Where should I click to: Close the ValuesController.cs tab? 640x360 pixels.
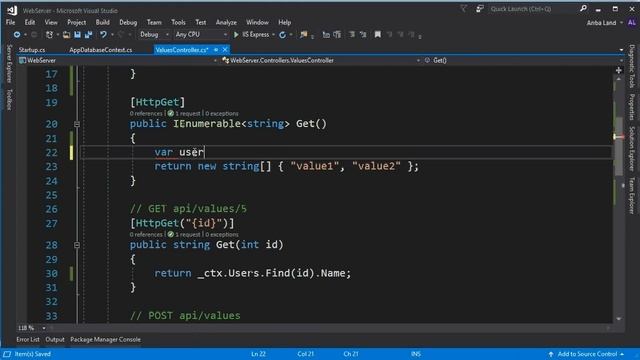225,50
